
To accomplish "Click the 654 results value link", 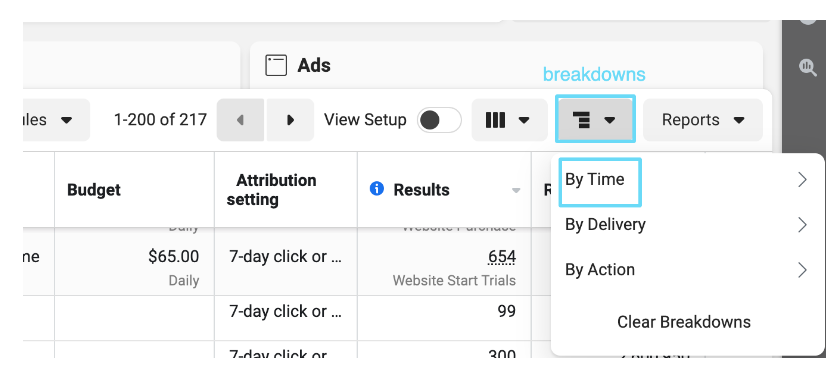I will pos(502,257).
